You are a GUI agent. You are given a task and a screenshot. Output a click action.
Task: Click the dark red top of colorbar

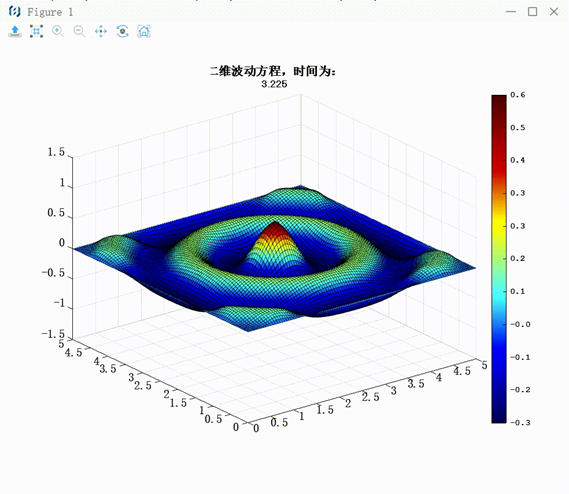499,105
